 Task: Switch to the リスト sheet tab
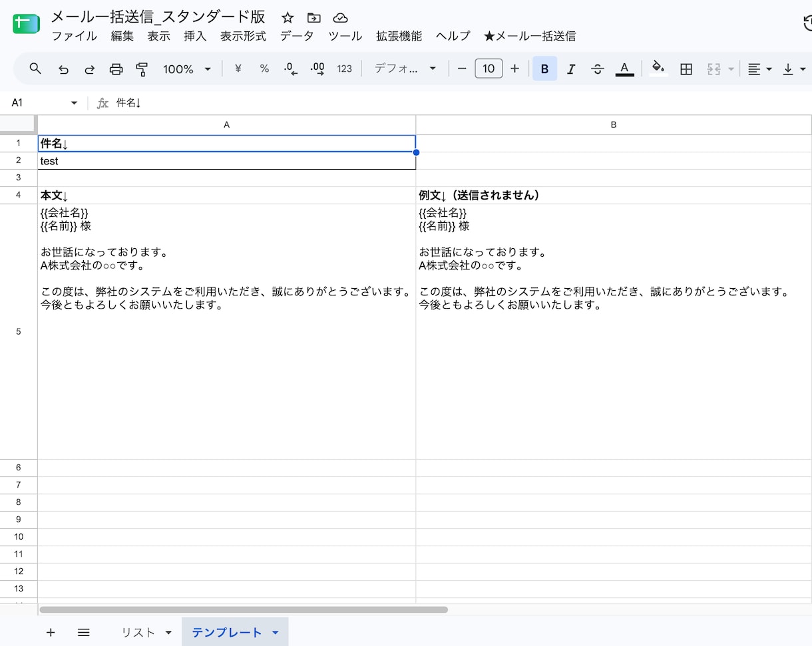point(138,632)
